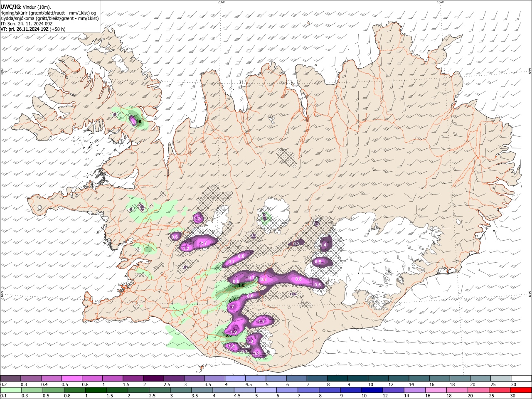This screenshot has width=532, height=399.
Task: Select the 25 light grey swatch in upper legend row
Action: [501, 378]
